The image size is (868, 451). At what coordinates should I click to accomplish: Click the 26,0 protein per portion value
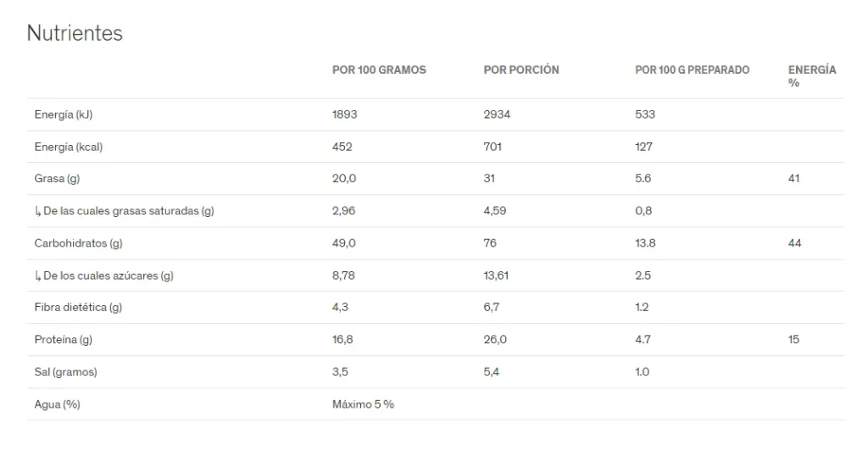pyautogui.click(x=495, y=340)
